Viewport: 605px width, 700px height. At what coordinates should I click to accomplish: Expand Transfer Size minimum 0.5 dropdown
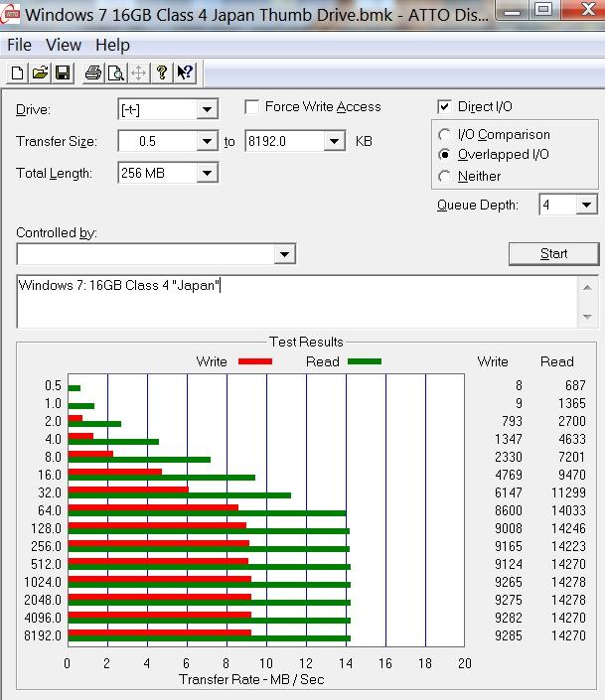point(207,141)
